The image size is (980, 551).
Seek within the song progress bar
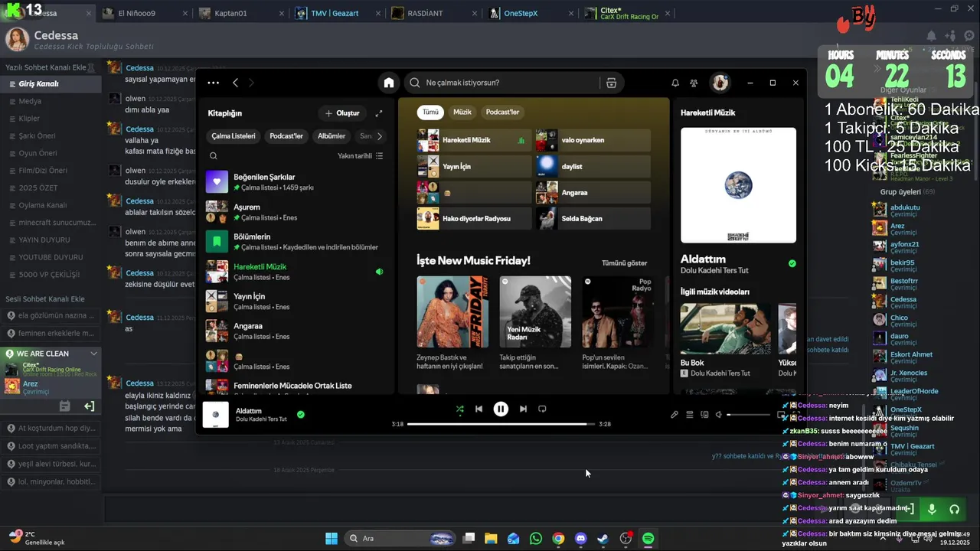[501, 424]
